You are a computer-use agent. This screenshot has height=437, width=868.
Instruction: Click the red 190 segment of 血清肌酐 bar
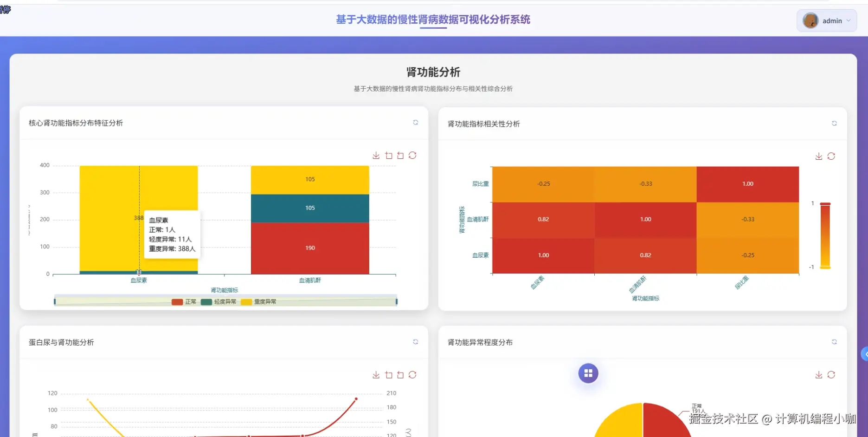310,248
